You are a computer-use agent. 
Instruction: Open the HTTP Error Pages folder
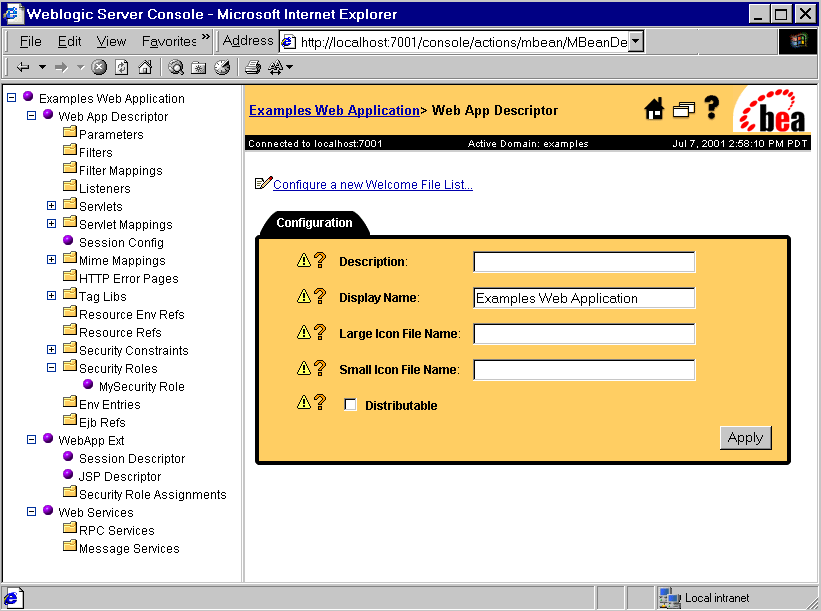click(128, 279)
